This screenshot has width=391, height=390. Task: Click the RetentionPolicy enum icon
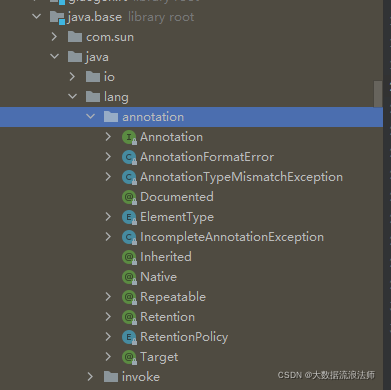tap(129, 337)
